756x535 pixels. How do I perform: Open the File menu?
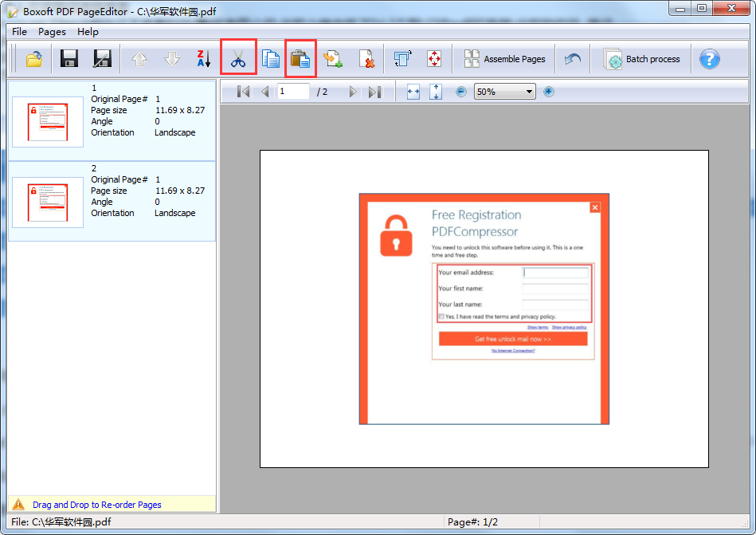[18, 32]
